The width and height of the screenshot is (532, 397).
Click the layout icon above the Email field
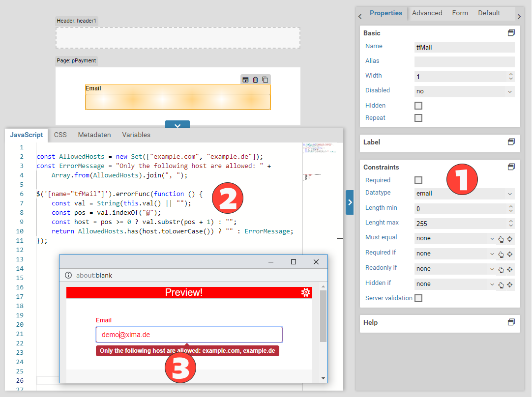coord(245,80)
